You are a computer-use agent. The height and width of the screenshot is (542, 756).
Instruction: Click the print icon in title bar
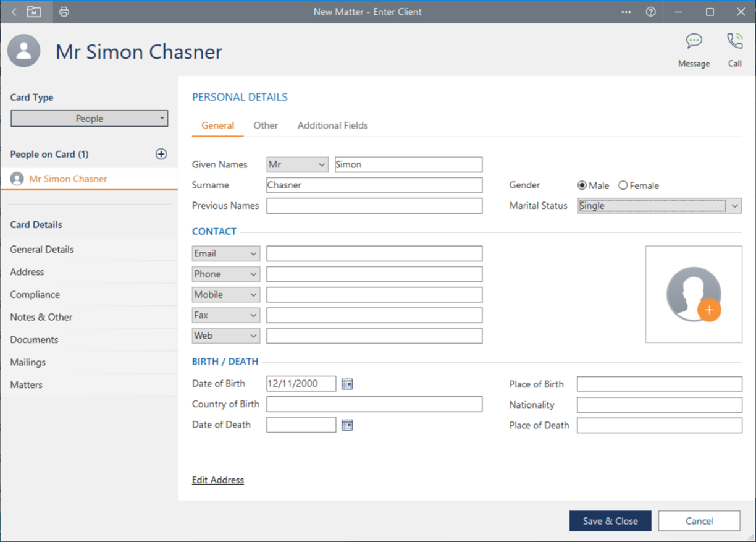click(x=64, y=12)
